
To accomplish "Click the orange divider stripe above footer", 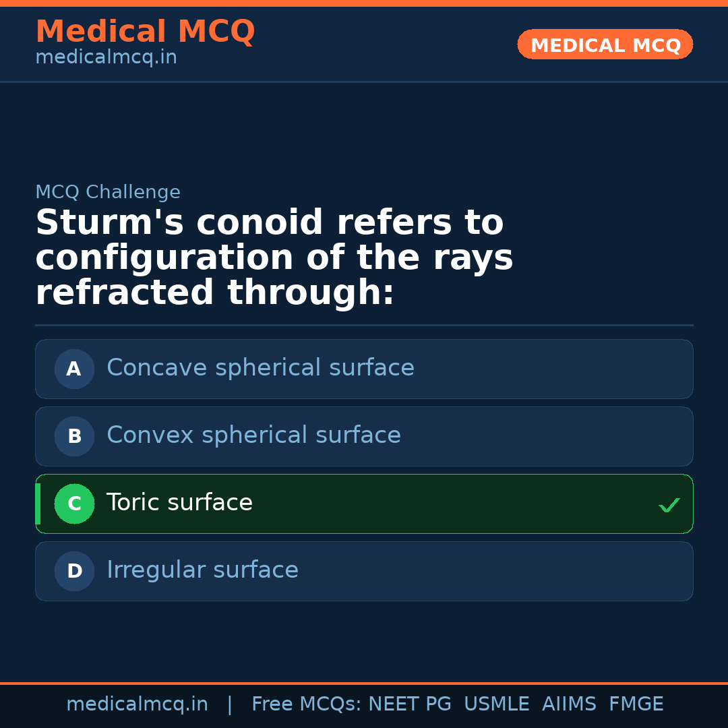I will click(x=364, y=683).
